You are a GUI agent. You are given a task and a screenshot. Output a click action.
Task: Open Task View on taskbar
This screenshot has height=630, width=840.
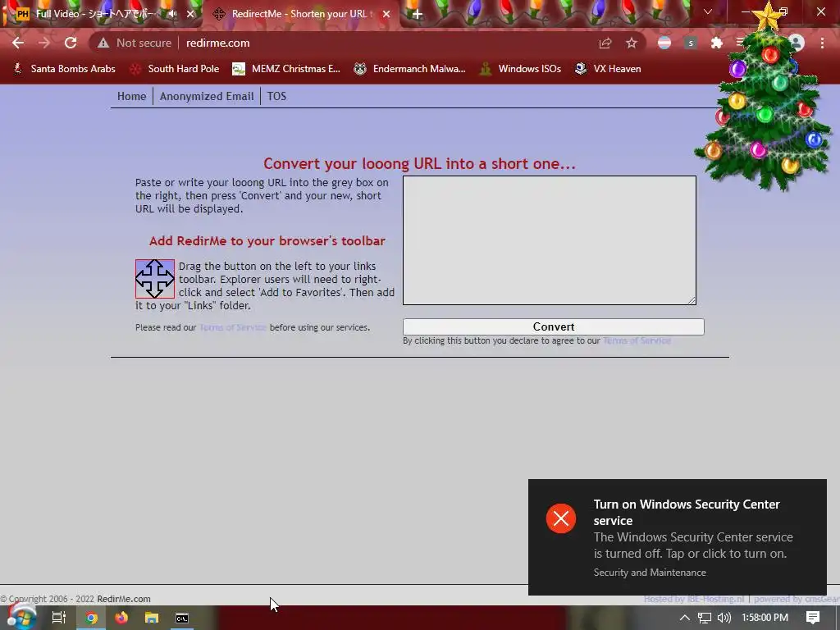(59, 618)
